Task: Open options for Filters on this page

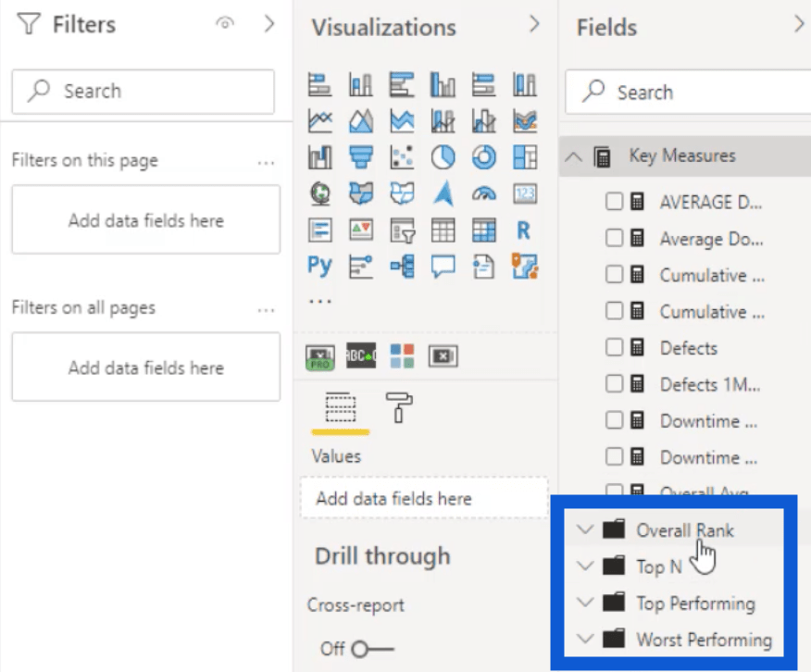Action: [x=266, y=163]
